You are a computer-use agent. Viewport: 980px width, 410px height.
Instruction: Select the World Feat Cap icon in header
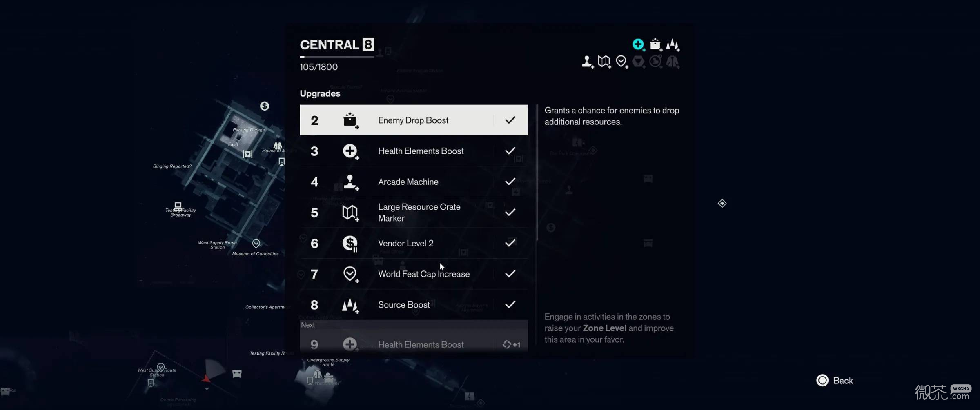point(621,62)
